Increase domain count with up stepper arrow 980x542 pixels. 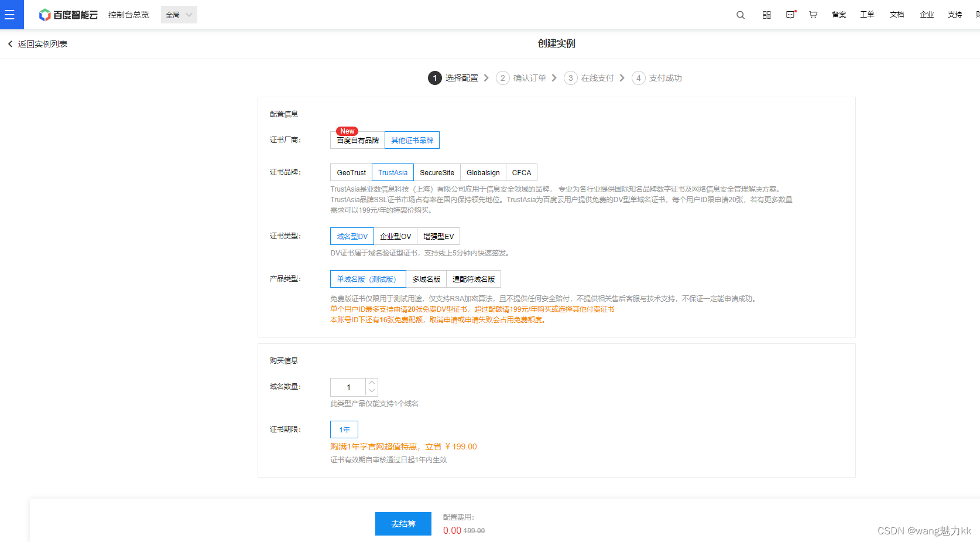(372, 383)
